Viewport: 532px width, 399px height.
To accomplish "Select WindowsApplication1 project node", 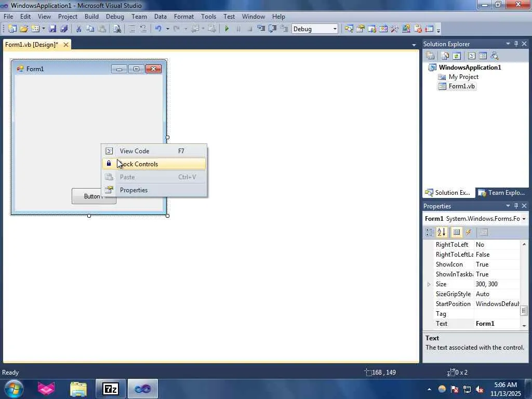I will click(470, 67).
